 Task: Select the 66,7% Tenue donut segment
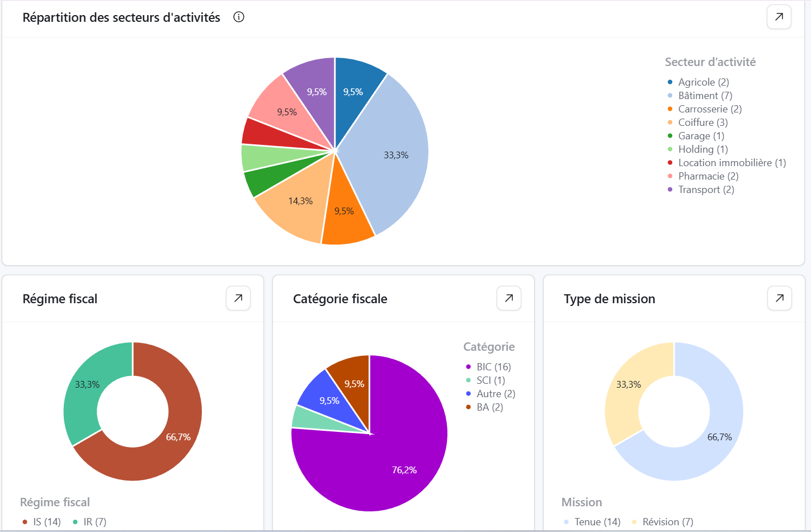pyautogui.click(x=720, y=436)
